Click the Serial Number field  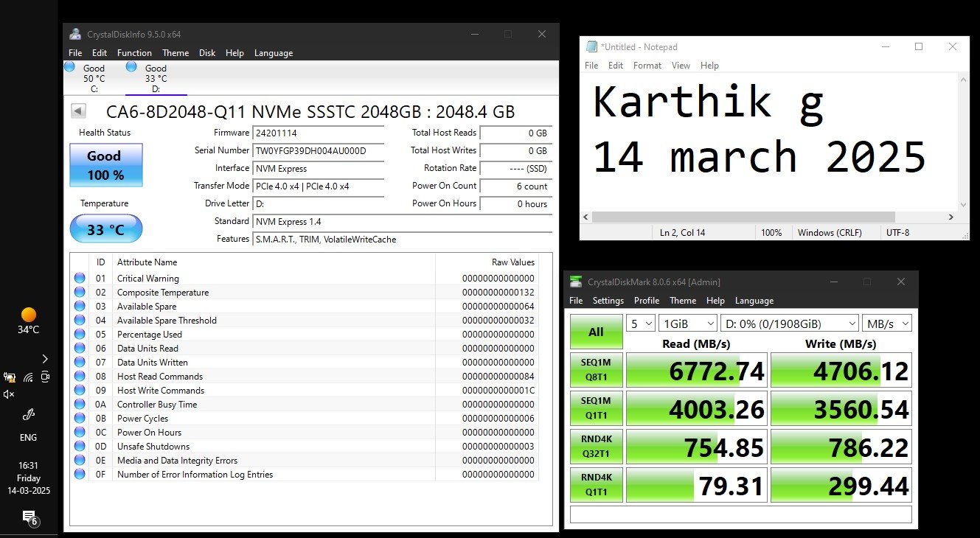pos(319,151)
